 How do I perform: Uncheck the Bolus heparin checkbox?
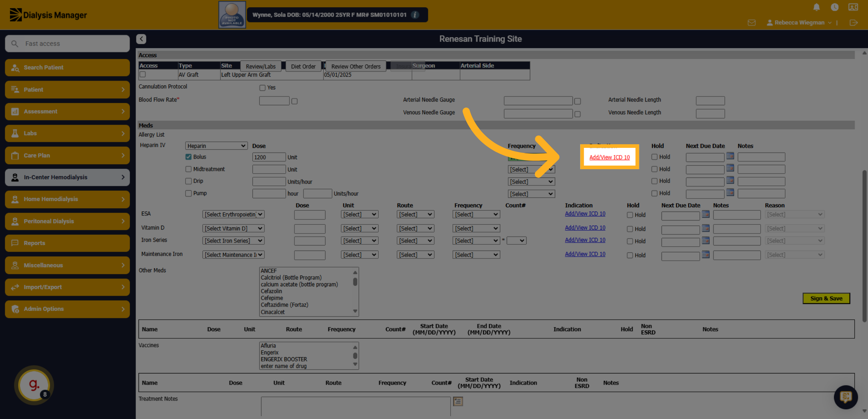(x=188, y=157)
